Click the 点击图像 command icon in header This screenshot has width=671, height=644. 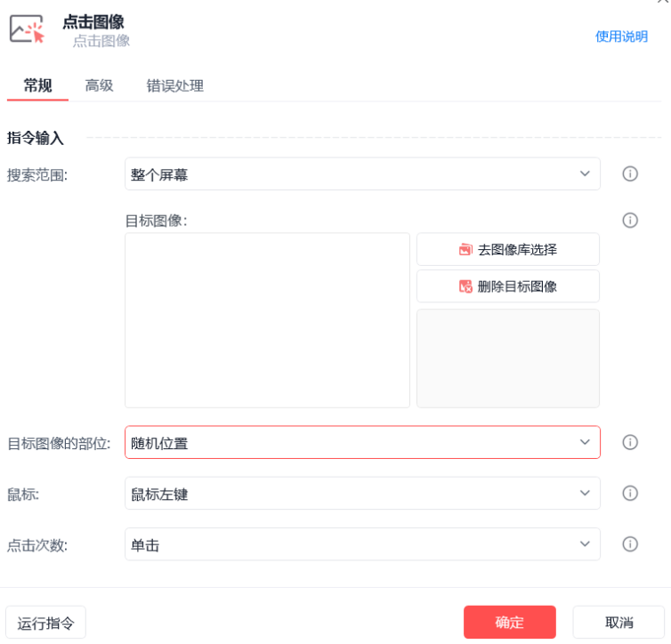[27, 29]
